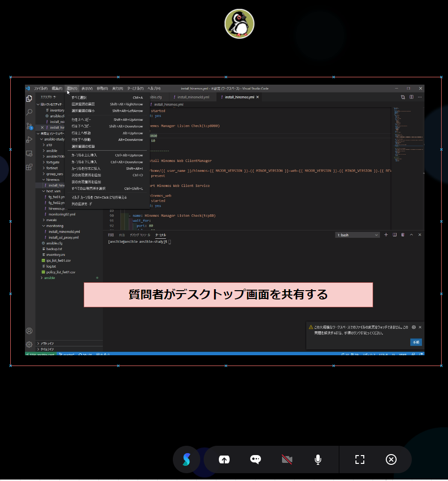Maximize the terminal panel with caret icon
448x481 pixels.
(411, 235)
